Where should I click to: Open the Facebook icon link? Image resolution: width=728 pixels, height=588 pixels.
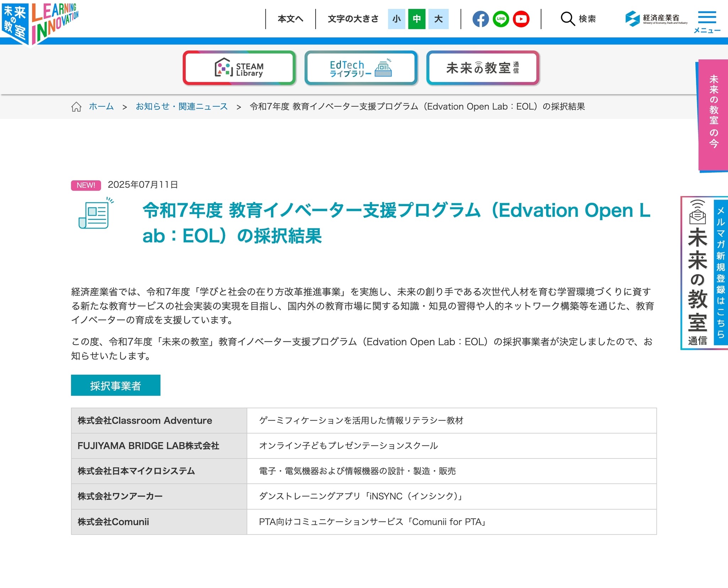(480, 19)
